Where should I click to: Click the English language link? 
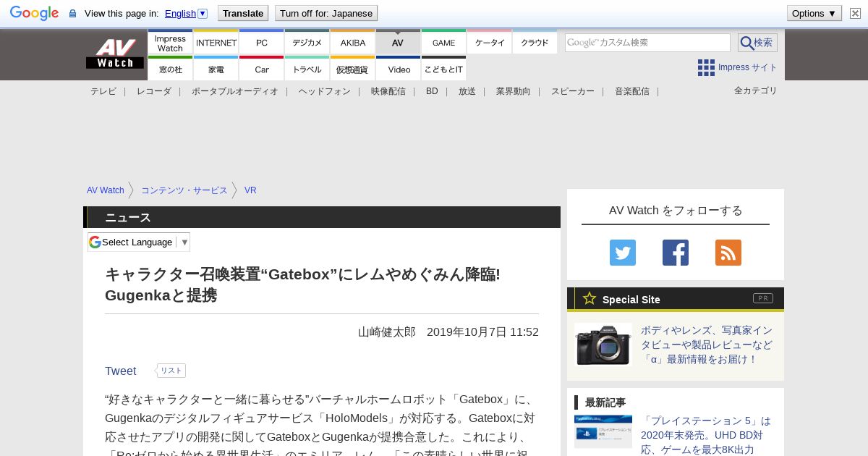(x=180, y=13)
